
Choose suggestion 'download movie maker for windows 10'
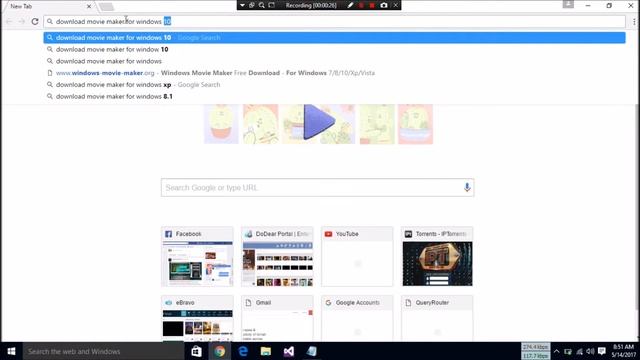(x=334, y=38)
